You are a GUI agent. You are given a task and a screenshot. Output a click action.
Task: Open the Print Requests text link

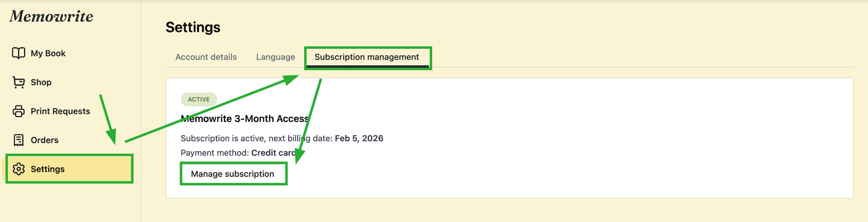(60, 111)
